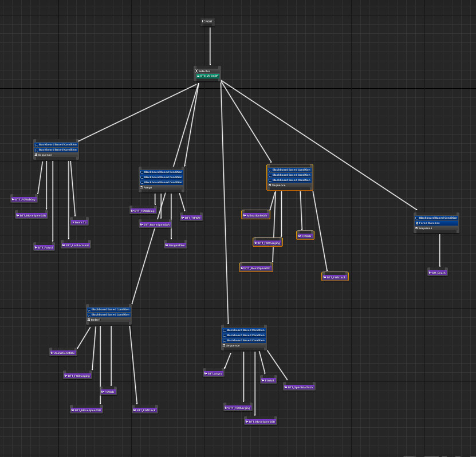This screenshot has height=457, width=476.
Task: Click middle Blackboard condition on Range node
Action: click(162, 177)
